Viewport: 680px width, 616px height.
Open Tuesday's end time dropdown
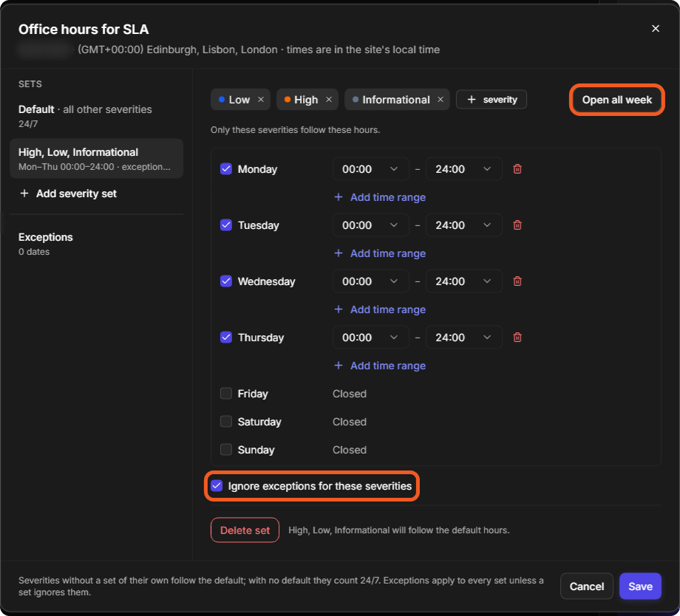click(x=463, y=225)
